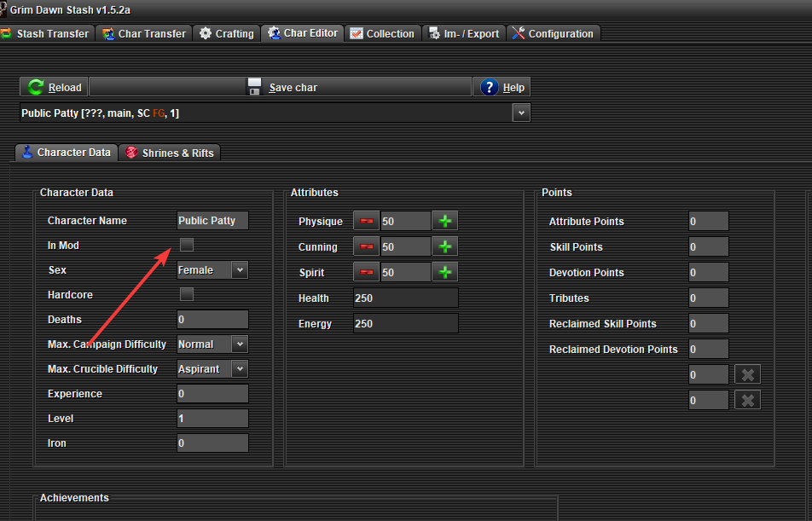Increase Physique with the green plus icon
The width and height of the screenshot is (812, 521).
[445, 221]
